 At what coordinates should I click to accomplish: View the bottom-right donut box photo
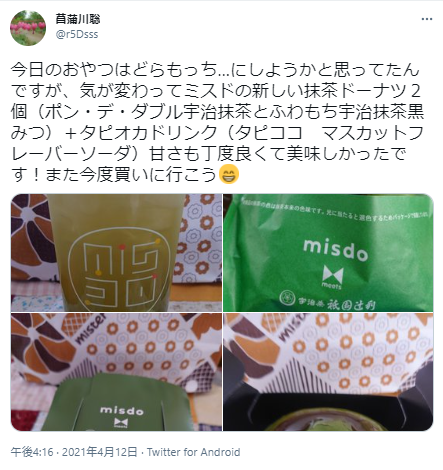[x=328, y=372]
